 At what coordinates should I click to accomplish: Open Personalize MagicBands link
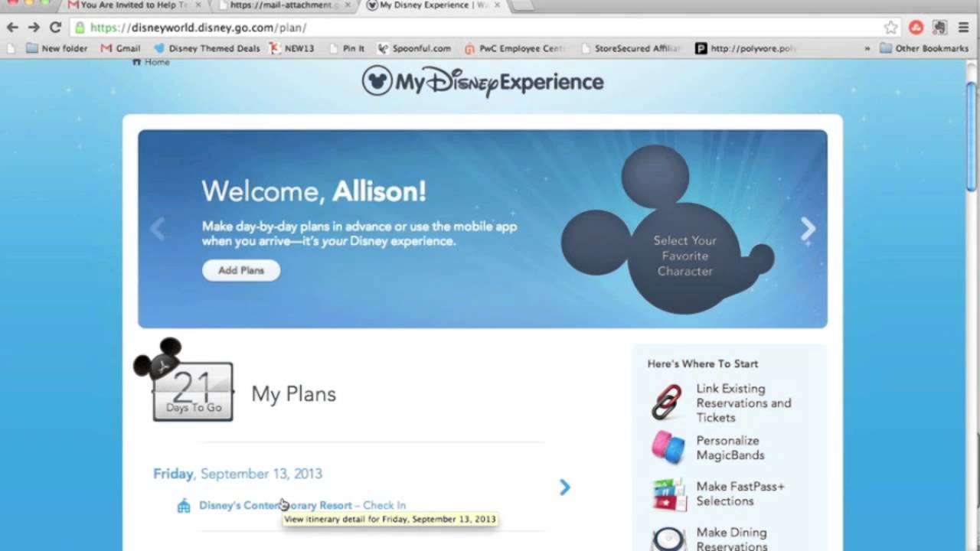730,448
